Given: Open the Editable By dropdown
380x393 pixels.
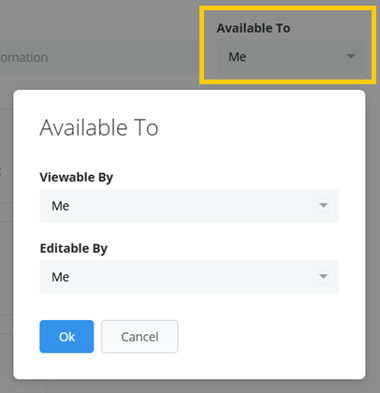Looking at the screenshot, I should [189, 277].
